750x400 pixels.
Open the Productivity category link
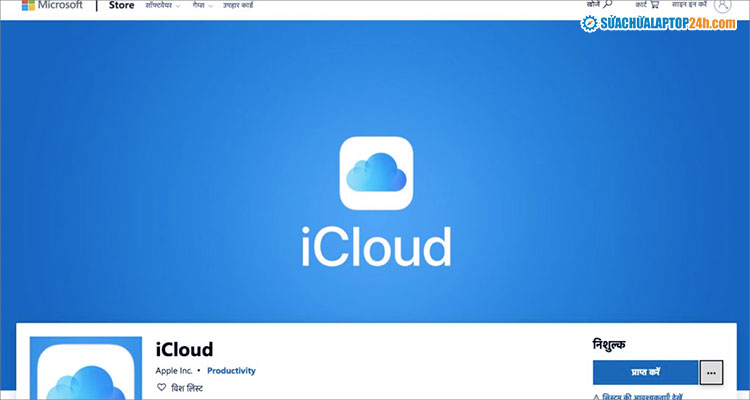pos(231,370)
